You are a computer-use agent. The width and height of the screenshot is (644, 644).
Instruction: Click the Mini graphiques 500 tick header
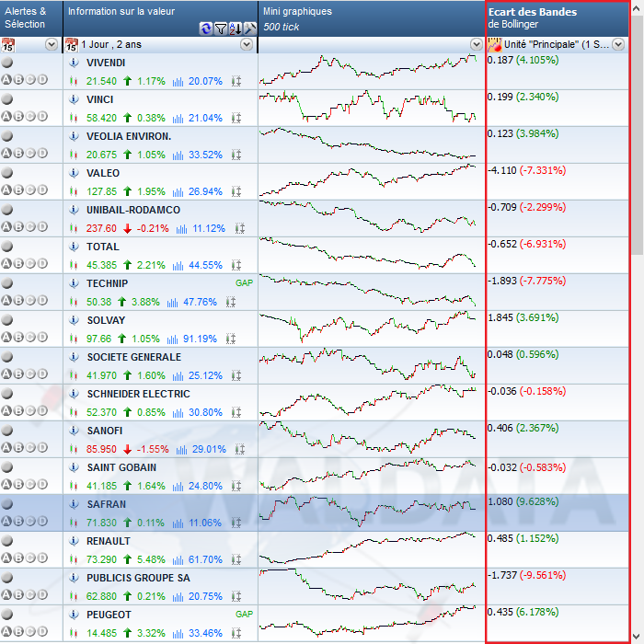[372, 18]
